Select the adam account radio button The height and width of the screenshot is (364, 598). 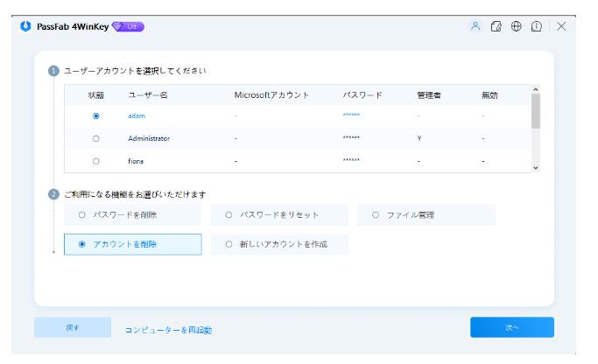tap(95, 115)
